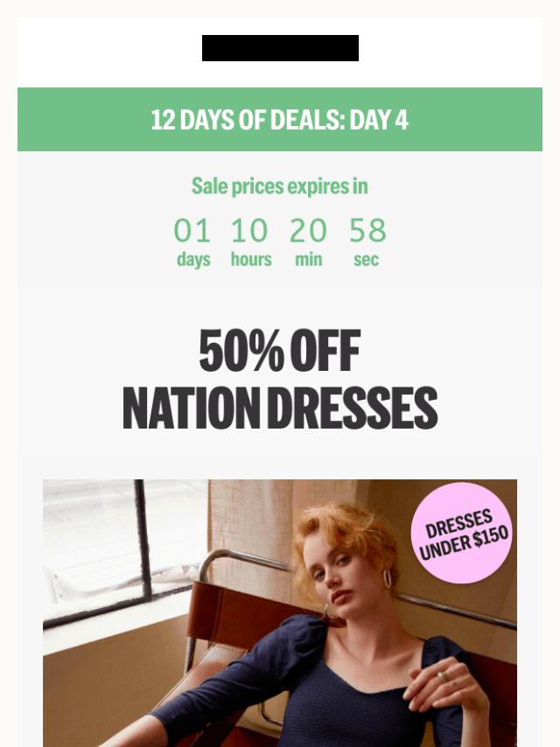560x747 pixels.
Task: Click the $150 price text on badge
Action: pos(490,537)
